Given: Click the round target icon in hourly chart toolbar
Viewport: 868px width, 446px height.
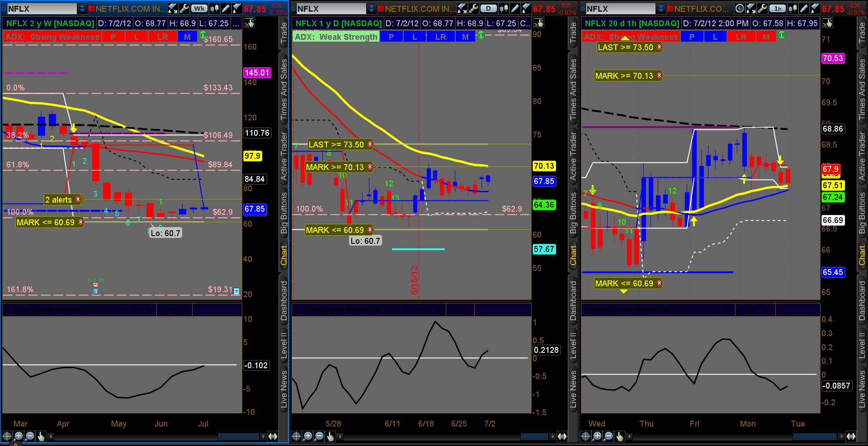Looking at the screenshot, I should [x=740, y=9].
